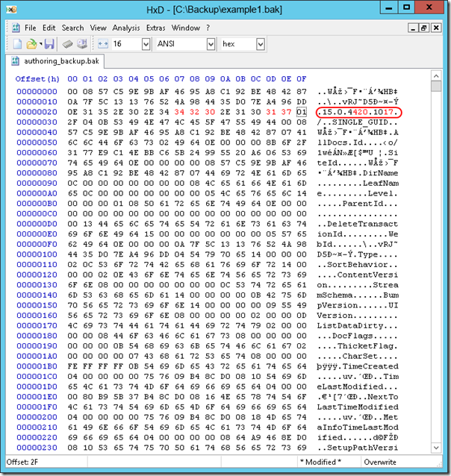Image resolution: width=451 pixels, height=476 pixels.
Task: Click decoded text ....ThicketFlag.
Action: pos(358,345)
